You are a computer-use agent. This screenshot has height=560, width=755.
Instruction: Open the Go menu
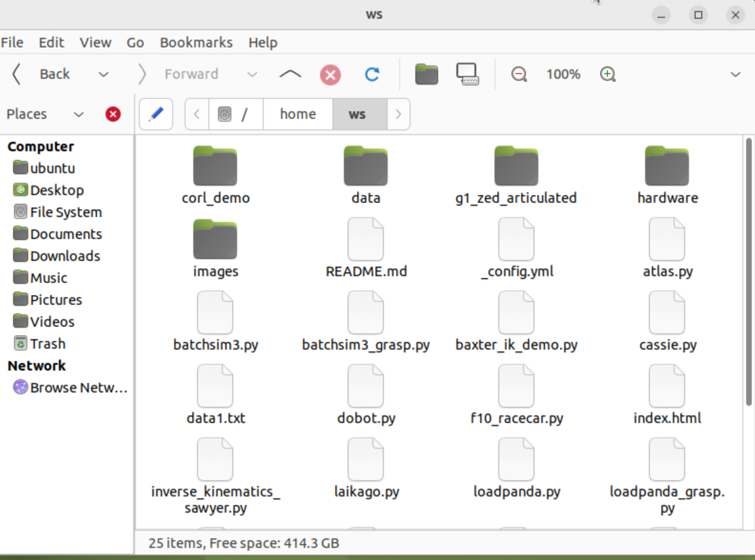(135, 43)
